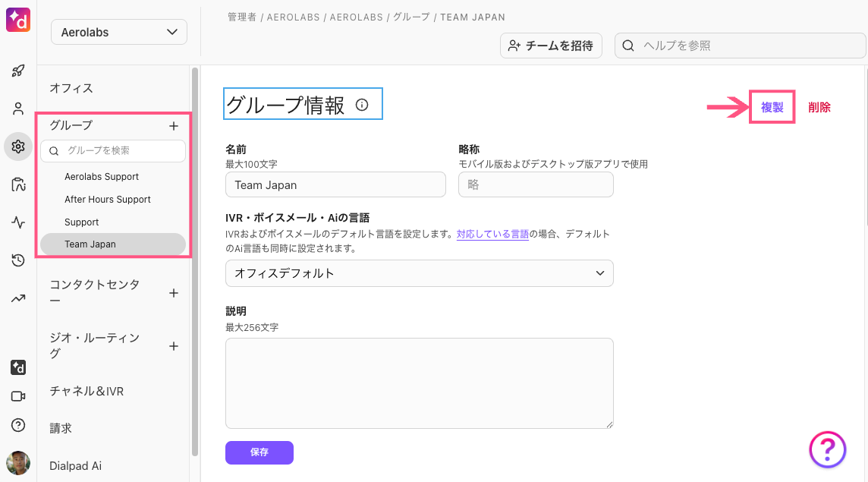The image size is (868, 482).
Task: Click the purple 保存 save button
Action: 259,452
